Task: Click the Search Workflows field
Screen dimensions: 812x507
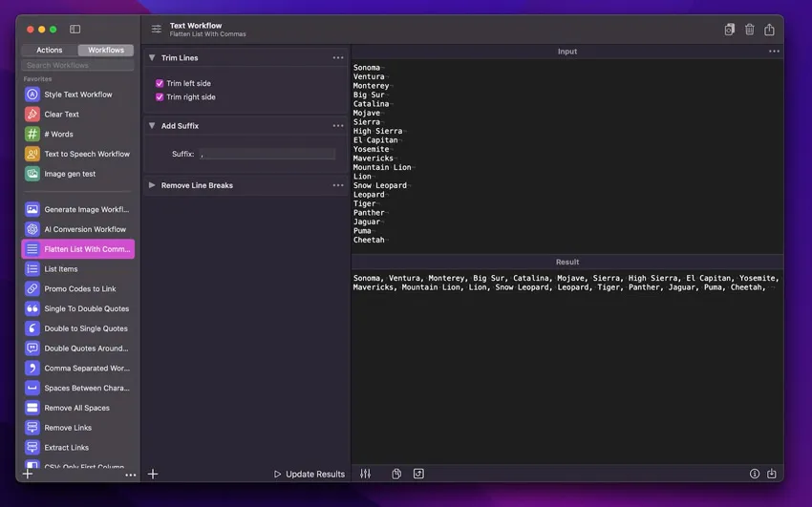Action: click(78, 65)
